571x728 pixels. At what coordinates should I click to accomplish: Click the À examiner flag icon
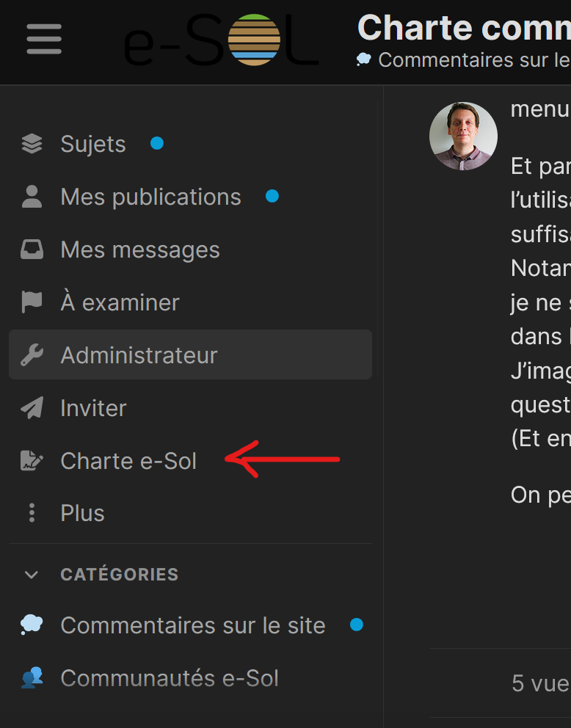click(32, 302)
